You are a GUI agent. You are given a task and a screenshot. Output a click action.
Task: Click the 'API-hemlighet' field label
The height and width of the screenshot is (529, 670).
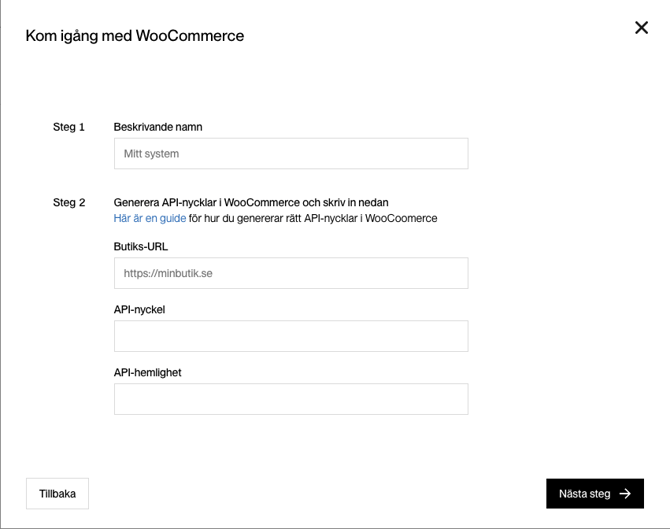(147, 373)
